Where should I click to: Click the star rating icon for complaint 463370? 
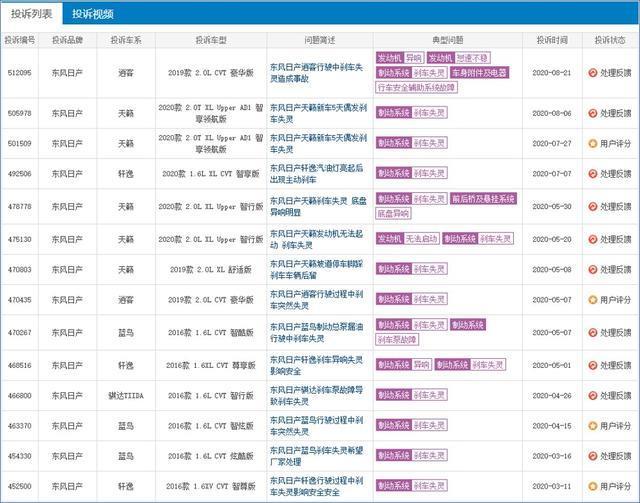click(x=593, y=426)
